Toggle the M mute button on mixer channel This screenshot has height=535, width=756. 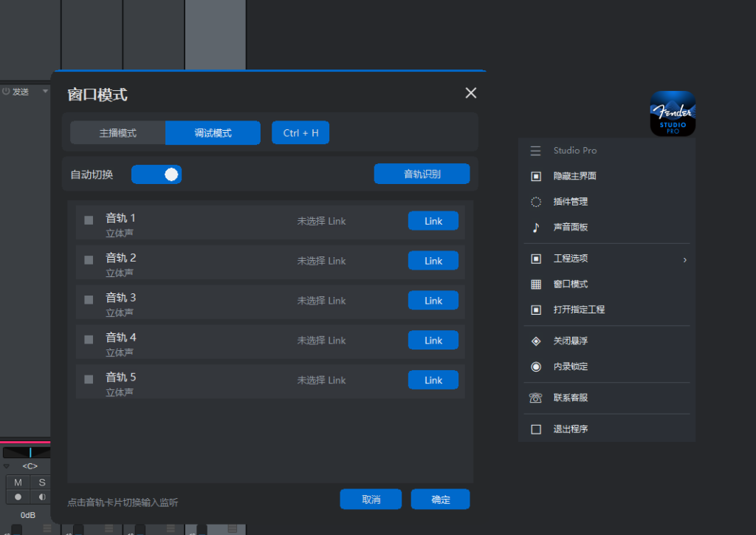click(18, 483)
